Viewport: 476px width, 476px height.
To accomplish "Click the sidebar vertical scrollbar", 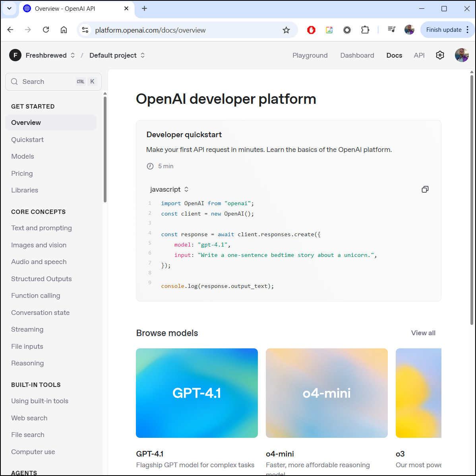I will click(105, 150).
